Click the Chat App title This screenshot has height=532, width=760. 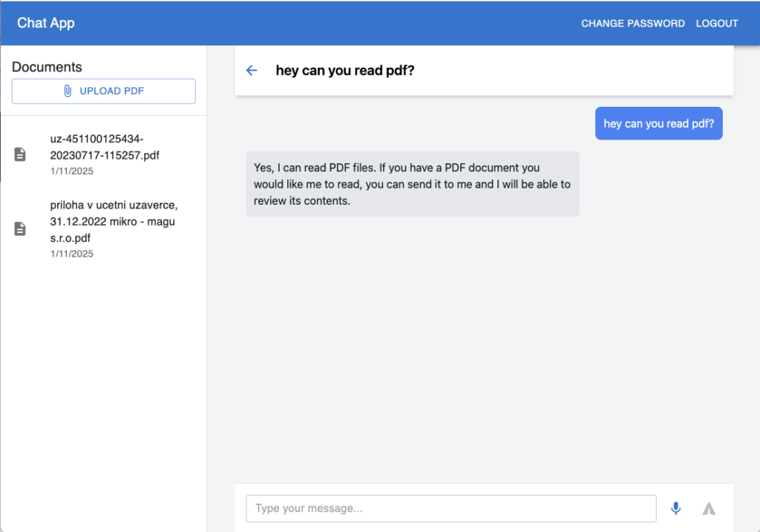coord(46,23)
